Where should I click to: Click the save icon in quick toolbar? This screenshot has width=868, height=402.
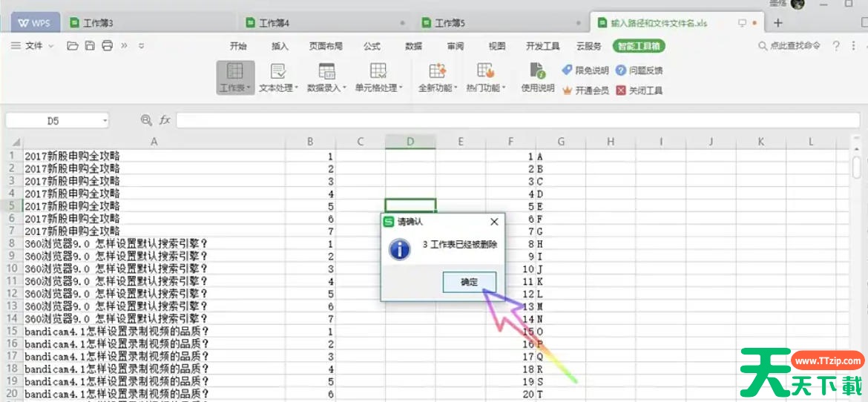tap(90, 46)
